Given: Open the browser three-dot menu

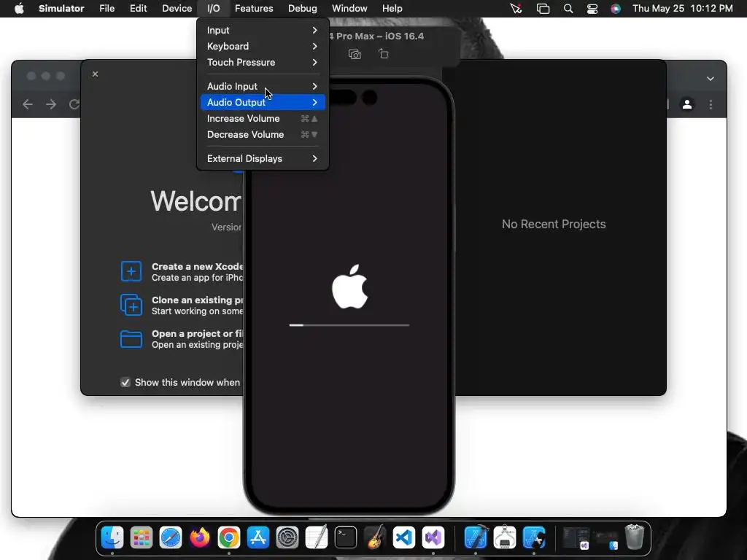Looking at the screenshot, I should pos(711,104).
